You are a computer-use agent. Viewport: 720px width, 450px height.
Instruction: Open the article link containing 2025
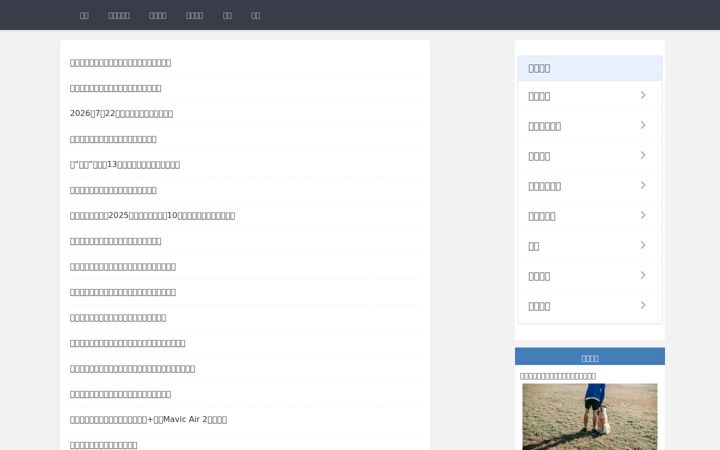pyautogui.click(x=152, y=215)
